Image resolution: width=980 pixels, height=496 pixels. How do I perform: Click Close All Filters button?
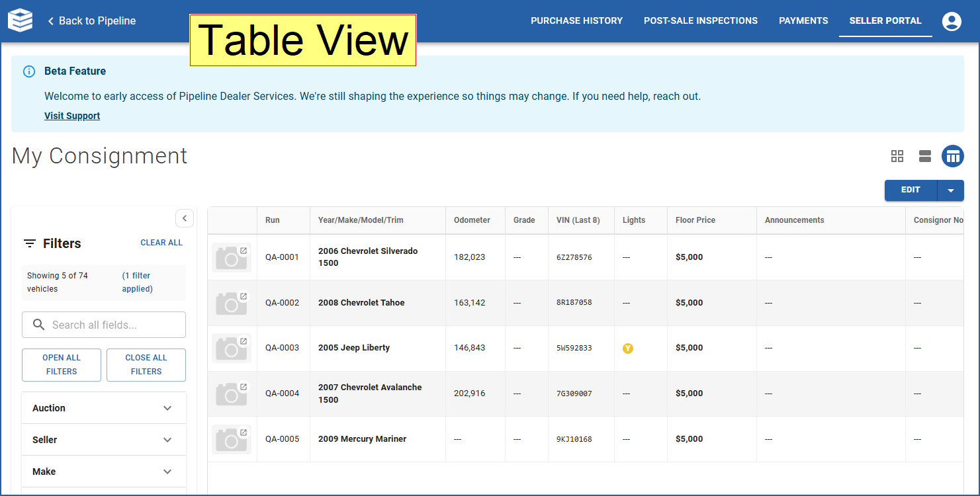[x=146, y=365]
